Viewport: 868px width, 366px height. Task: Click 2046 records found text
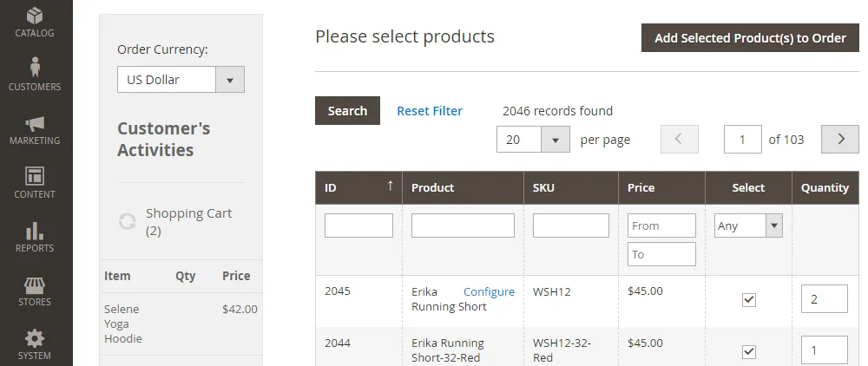point(557,110)
